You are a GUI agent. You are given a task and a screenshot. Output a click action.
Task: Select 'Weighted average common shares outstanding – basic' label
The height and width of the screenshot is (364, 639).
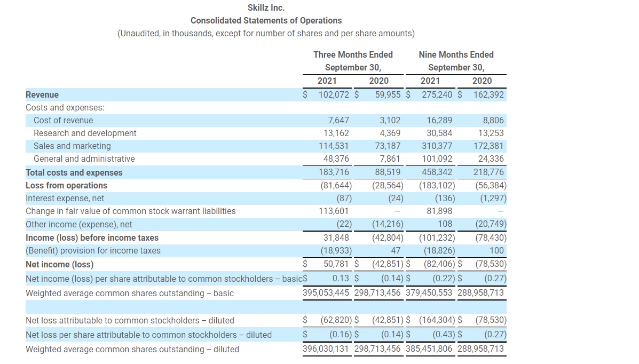click(x=130, y=293)
